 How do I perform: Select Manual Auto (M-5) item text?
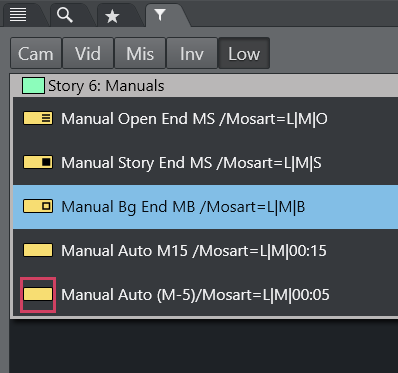click(x=195, y=295)
